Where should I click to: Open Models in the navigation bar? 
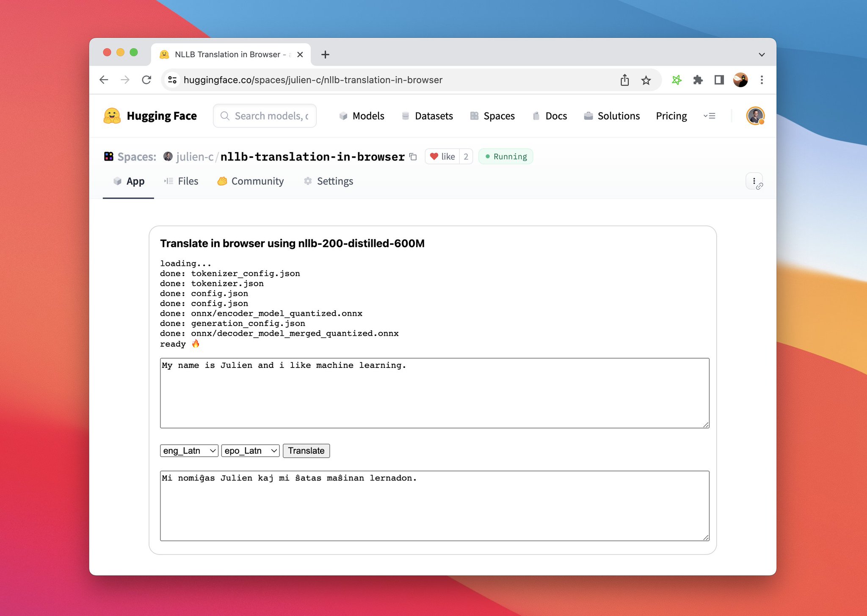[362, 116]
